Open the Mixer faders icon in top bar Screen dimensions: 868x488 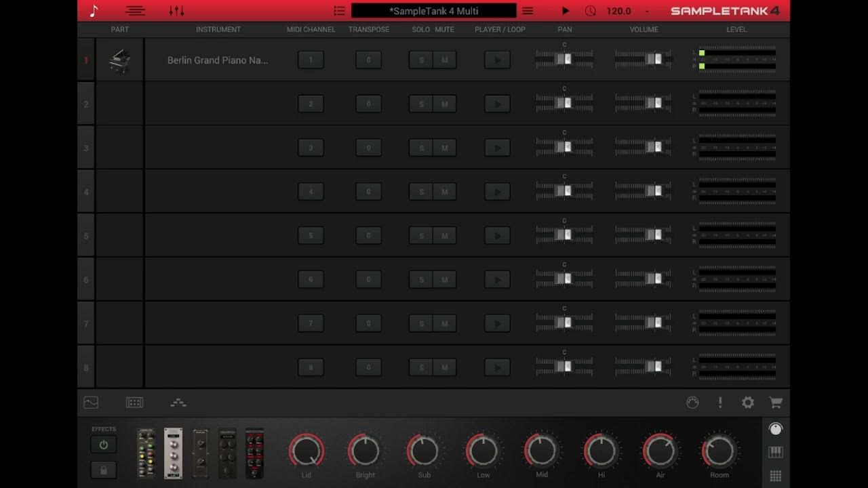pyautogui.click(x=176, y=11)
